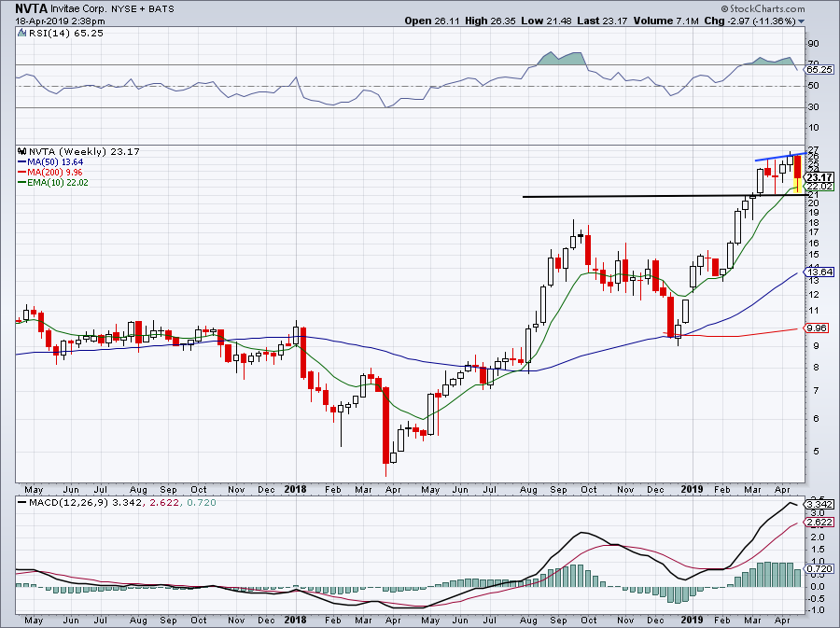Viewport: 840px width, 628px height.
Task: Click the black MACD legend line swatch
Action: (22, 502)
